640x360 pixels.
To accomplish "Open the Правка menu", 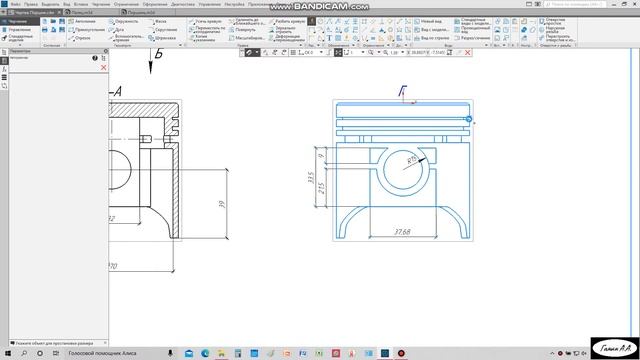I will coord(31,4).
